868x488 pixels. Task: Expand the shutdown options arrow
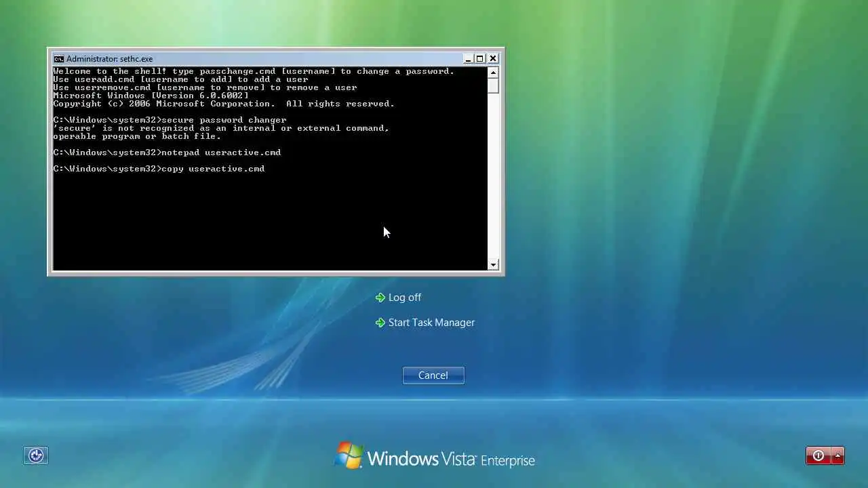point(838,455)
